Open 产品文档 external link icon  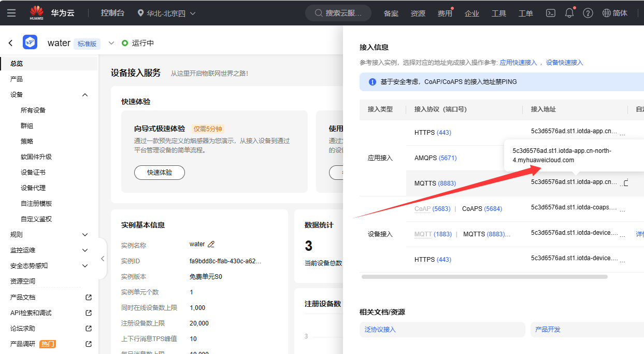click(88, 297)
